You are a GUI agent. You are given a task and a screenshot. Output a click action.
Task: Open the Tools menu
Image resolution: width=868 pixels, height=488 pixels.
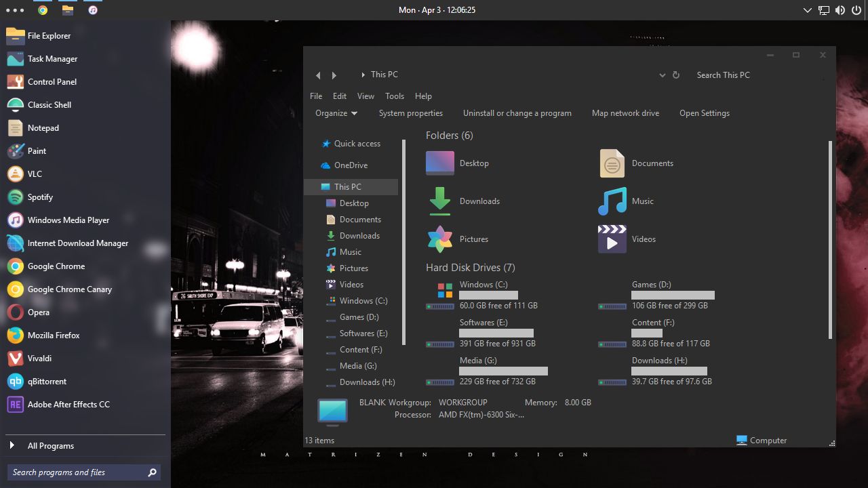click(x=394, y=96)
